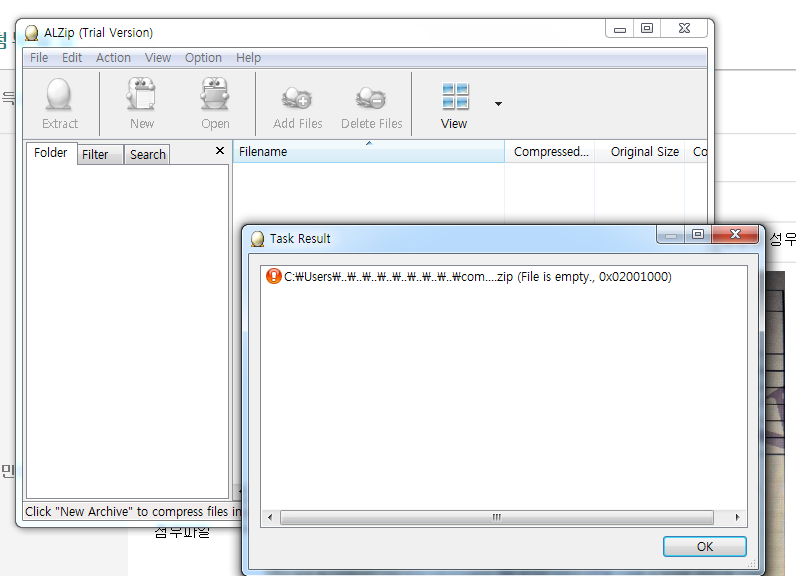Image resolution: width=796 pixels, height=576 pixels.
Task: Switch to the Search tab
Action: 147,155
